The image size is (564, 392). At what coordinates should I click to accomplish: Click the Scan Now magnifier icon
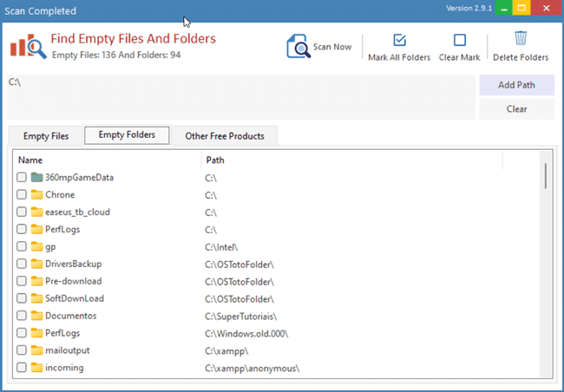[x=298, y=46]
